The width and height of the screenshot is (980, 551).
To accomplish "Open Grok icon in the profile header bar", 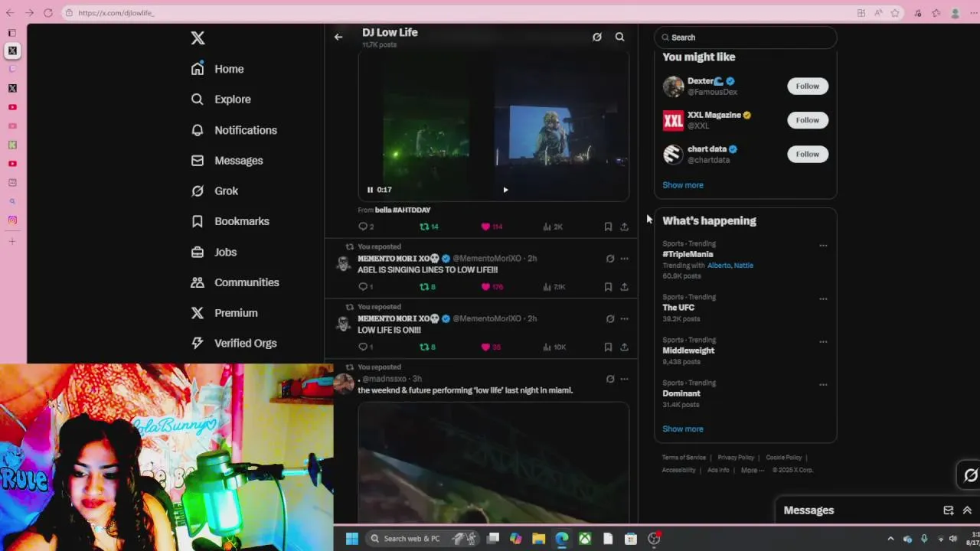I will (597, 37).
